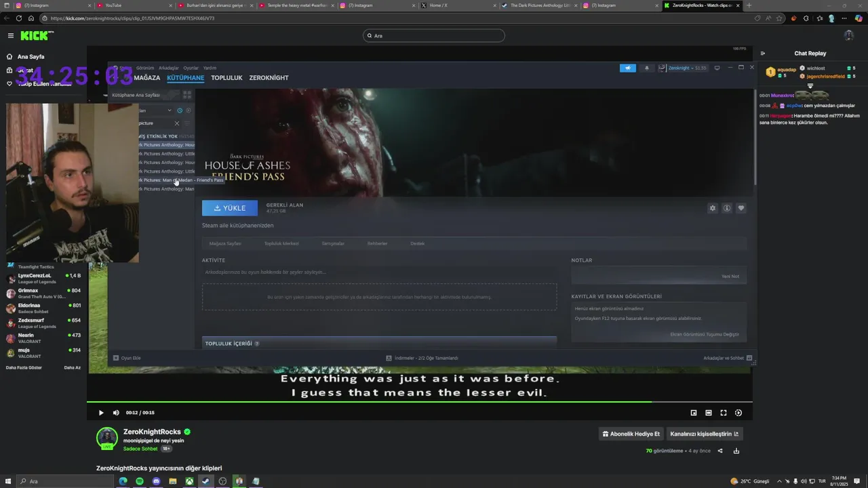
Task: Click 'Daha Az' in sidebar
Action: pyautogui.click(x=72, y=367)
